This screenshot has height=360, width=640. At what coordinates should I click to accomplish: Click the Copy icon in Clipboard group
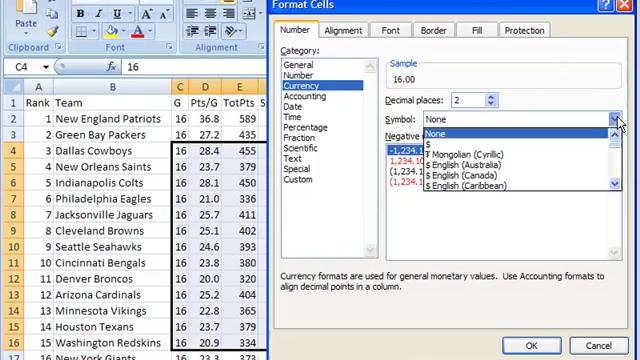52,14
